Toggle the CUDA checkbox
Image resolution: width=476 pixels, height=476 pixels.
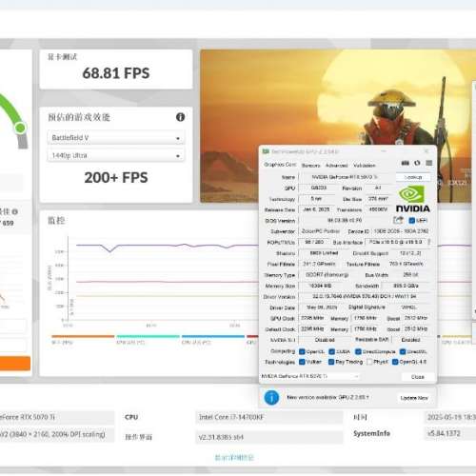point(332,351)
